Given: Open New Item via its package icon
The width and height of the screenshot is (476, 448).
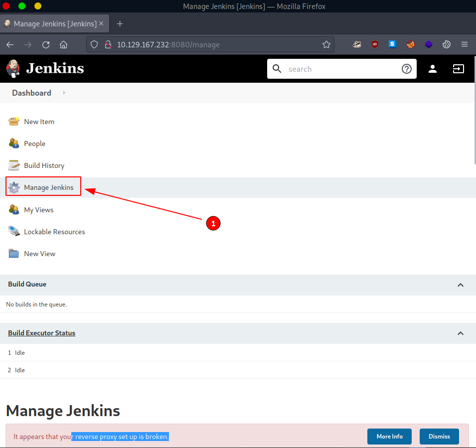Looking at the screenshot, I should tap(14, 121).
